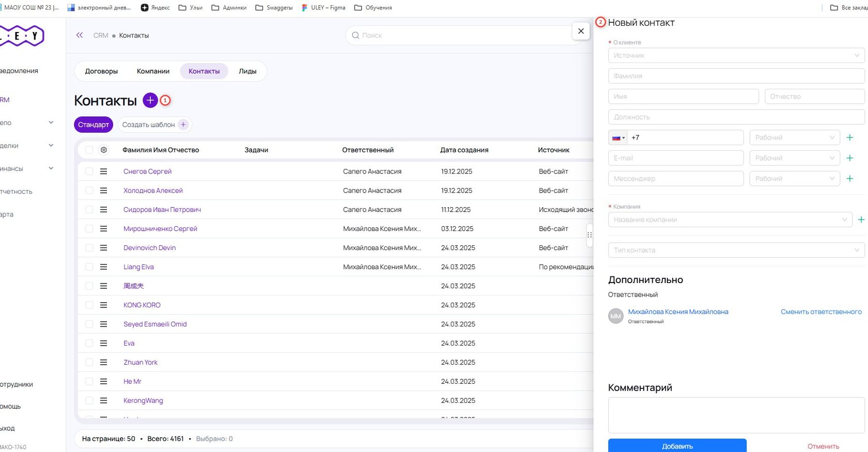Open the phone country code flag dropdown
Viewport: 868px width, 452px height.
point(618,137)
